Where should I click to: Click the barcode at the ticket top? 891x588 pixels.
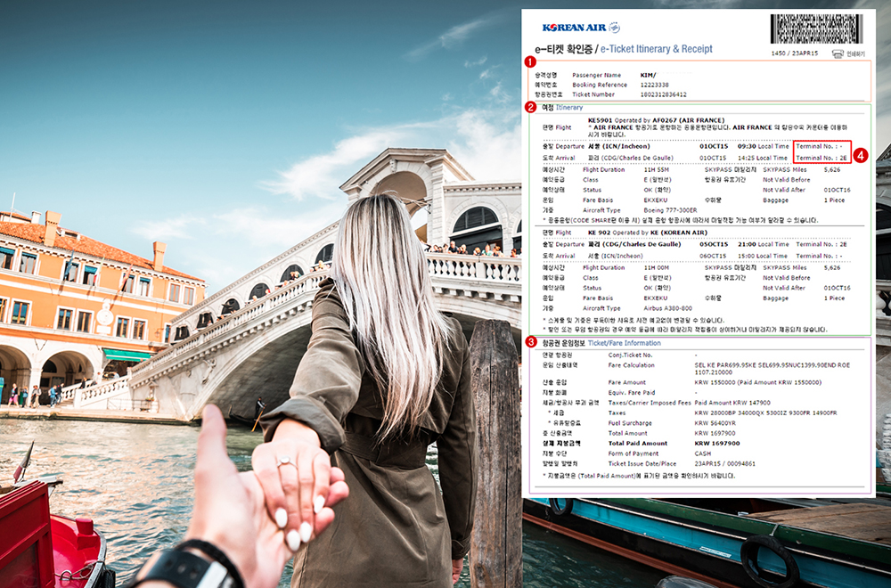818,29
